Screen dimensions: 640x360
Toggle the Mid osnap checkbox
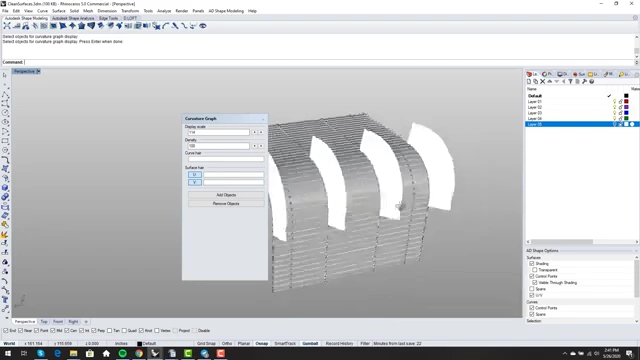[x=53, y=331]
